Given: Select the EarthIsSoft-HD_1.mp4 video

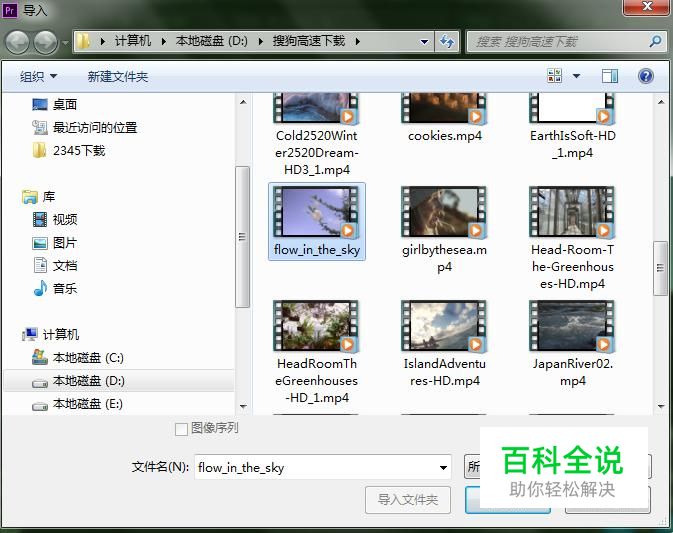Looking at the screenshot, I should coord(572,127).
